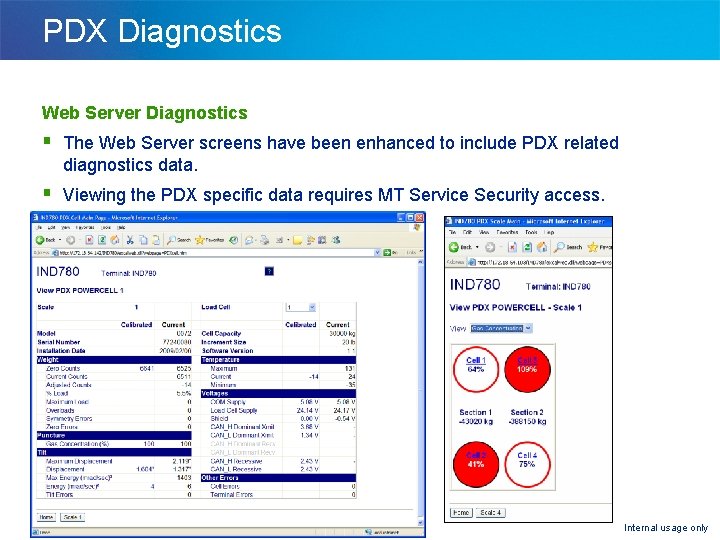720x540 pixels.
Task: Click Refresh icon in the Cell page window
Action: click(x=102, y=240)
